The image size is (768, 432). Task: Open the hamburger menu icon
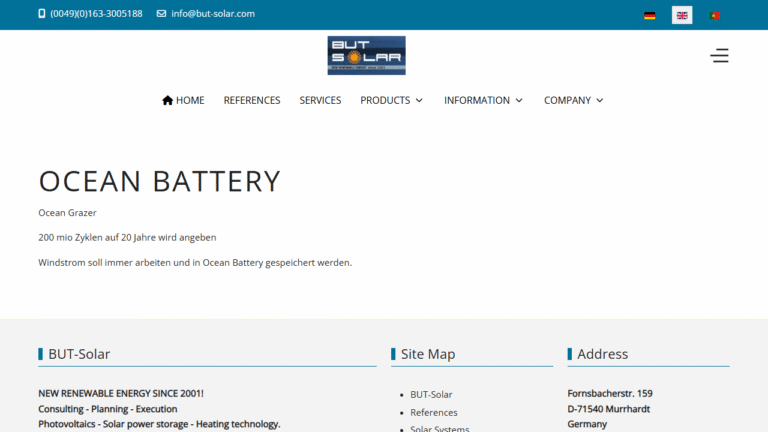[719, 56]
